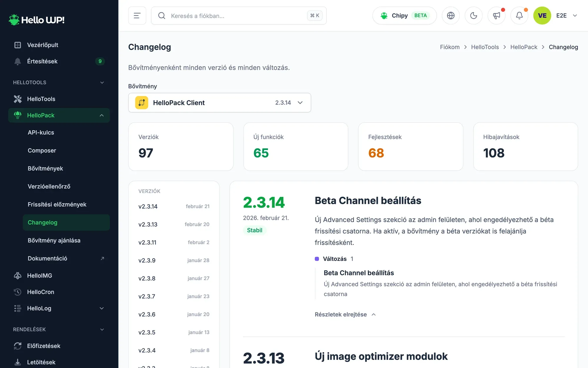Open Composer submenu item
The image size is (588, 368).
tap(66, 150)
